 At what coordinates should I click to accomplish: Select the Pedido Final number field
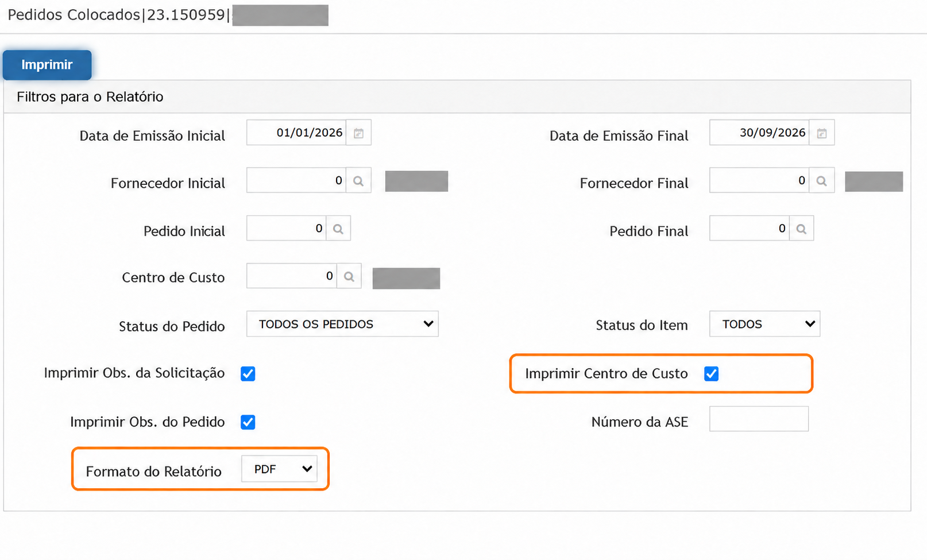(x=750, y=229)
